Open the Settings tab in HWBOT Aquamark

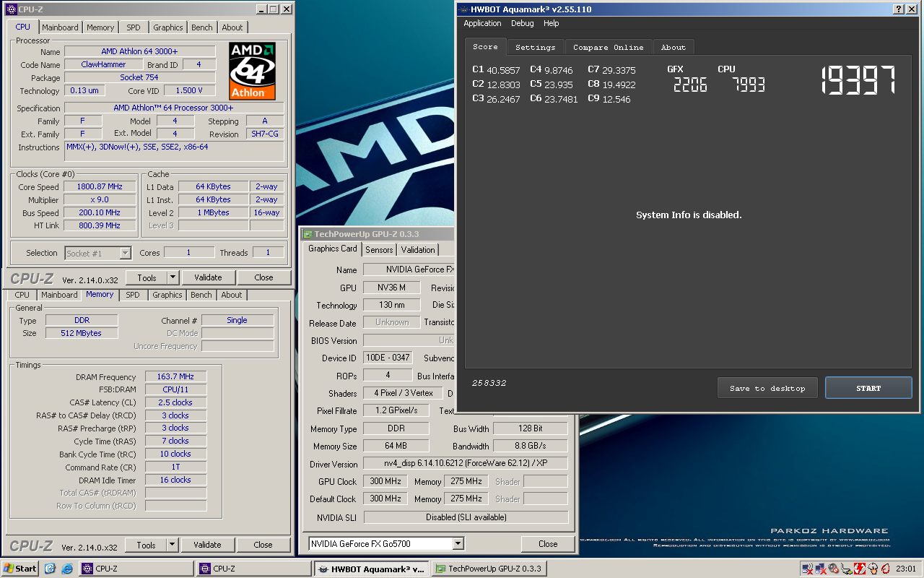point(536,47)
